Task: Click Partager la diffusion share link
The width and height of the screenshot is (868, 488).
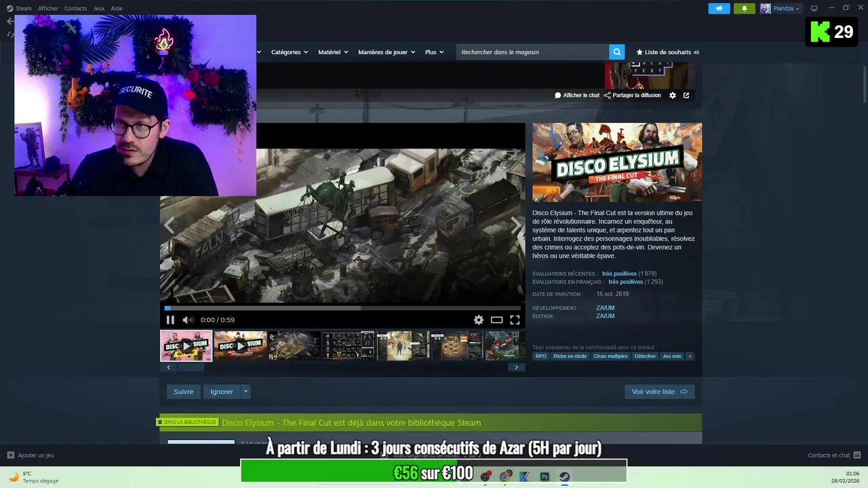Action: pyautogui.click(x=632, y=96)
